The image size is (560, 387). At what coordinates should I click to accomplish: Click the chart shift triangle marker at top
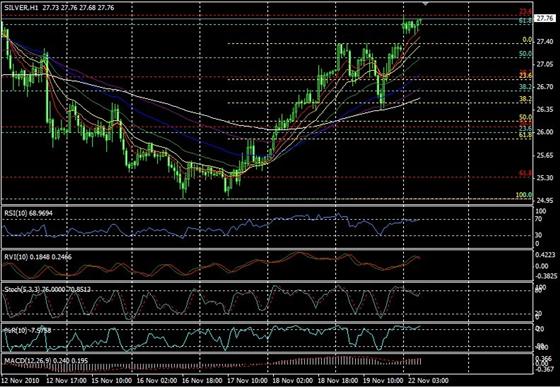tap(425, 3)
